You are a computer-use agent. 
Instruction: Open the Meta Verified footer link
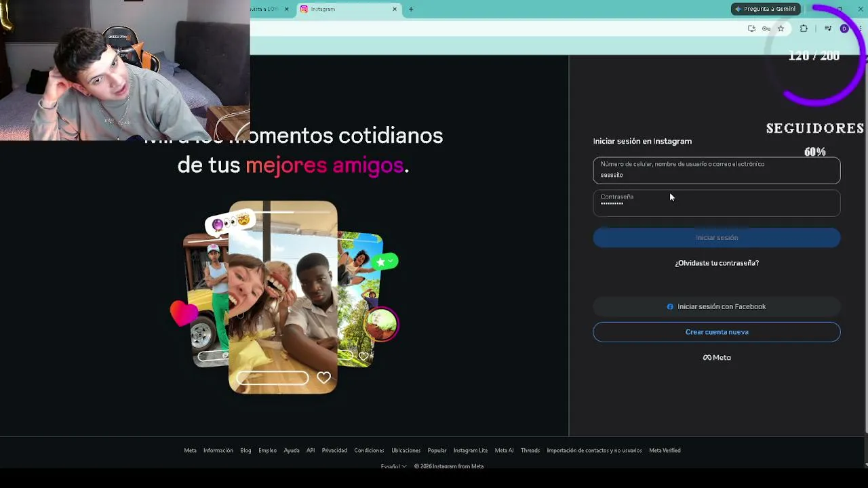(x=665, y=450)
